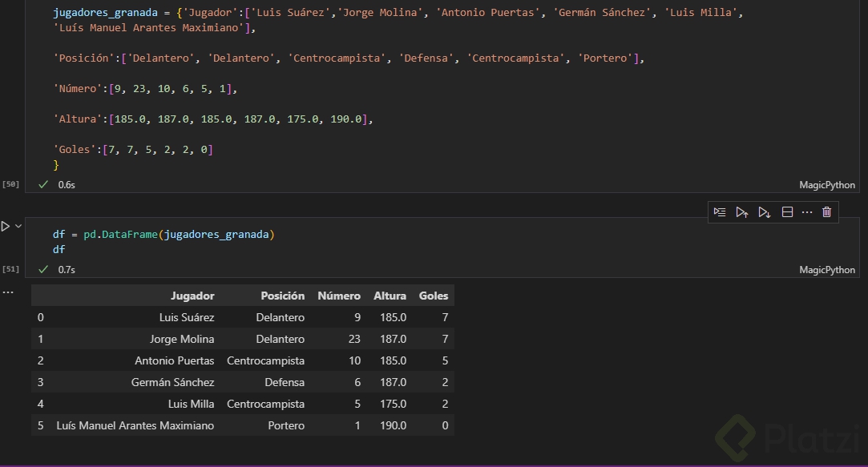The height and width of the screenshot is (467, 868).
Task: Click standalone df line in second cell
Action: [59, 250]
